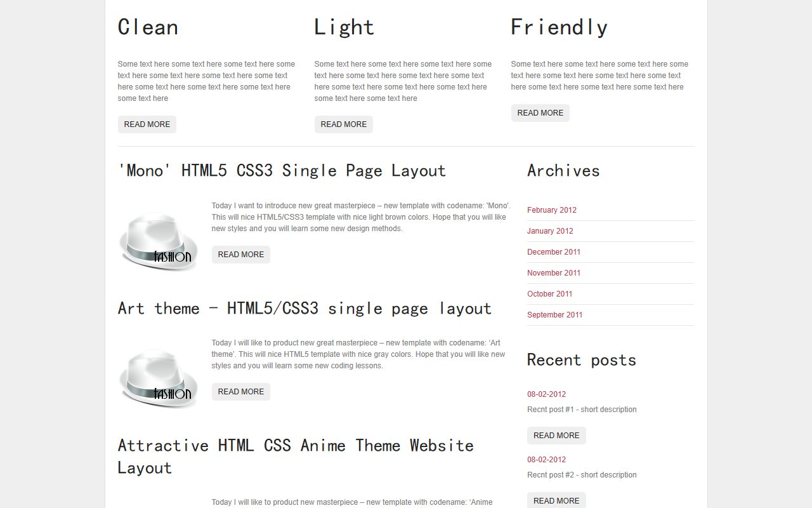This screenshot has width=812, height=508.
Task: Click the "Archives" sidebar heading
Action: pos(563,171)
